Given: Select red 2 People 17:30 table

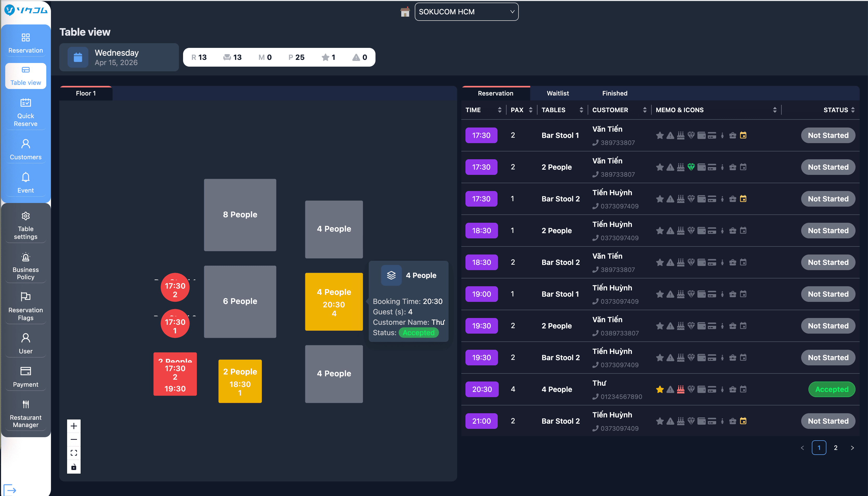Looking at the screenshot, I should pos(175,374).
